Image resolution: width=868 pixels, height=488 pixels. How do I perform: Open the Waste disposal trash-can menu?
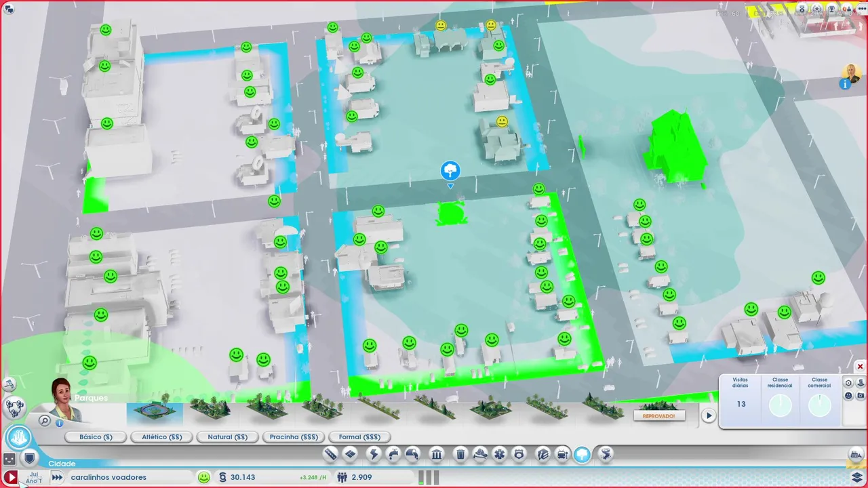point(460,454)
